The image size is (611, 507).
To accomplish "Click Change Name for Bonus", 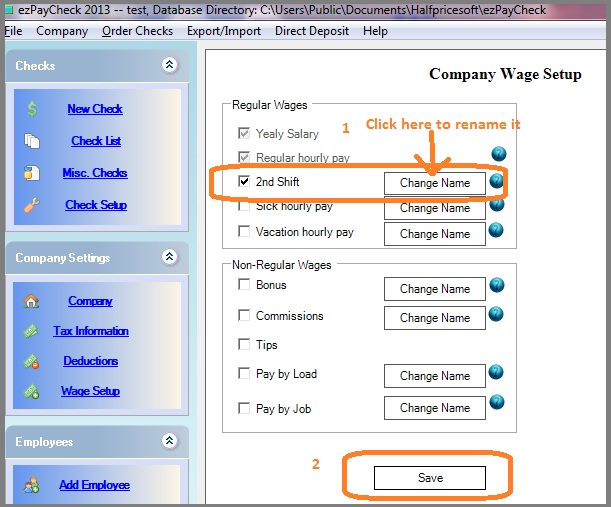I will [435, 289].
